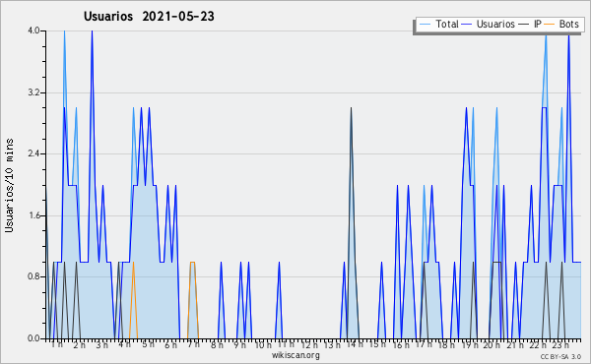
Task: Click the orange Bots plateau near 7 h
Action: [x=193, y=263]
